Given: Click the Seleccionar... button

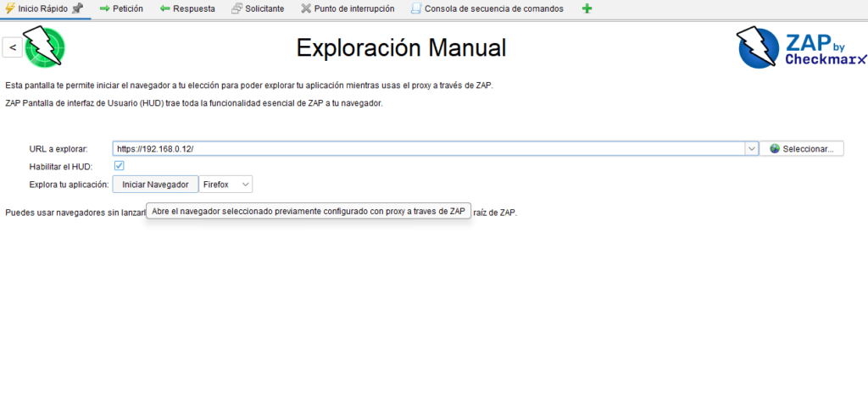Looking at the screenshot, I should coord(802,149).
